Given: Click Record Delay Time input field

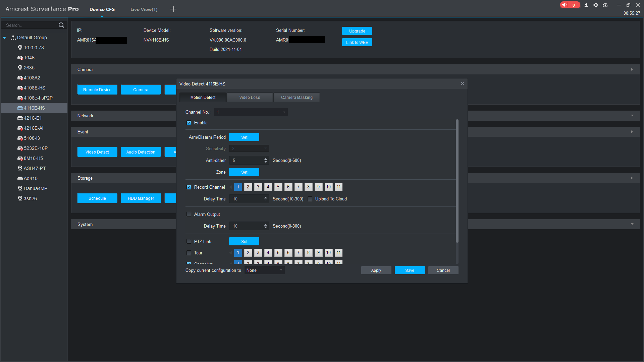Looking at the screenshot, I should coord(249,199).
